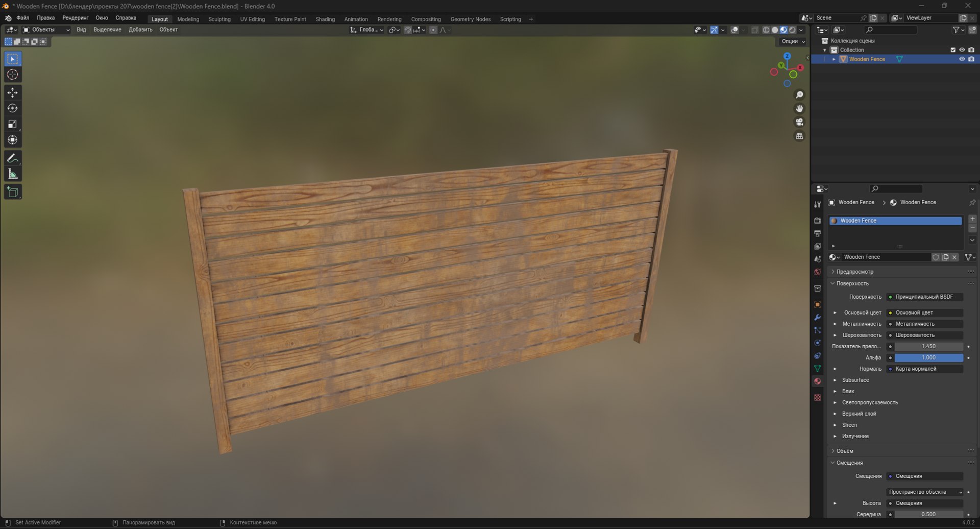Open the Texture properties checker icon
The image size is (980, 529).
point(818,397)
